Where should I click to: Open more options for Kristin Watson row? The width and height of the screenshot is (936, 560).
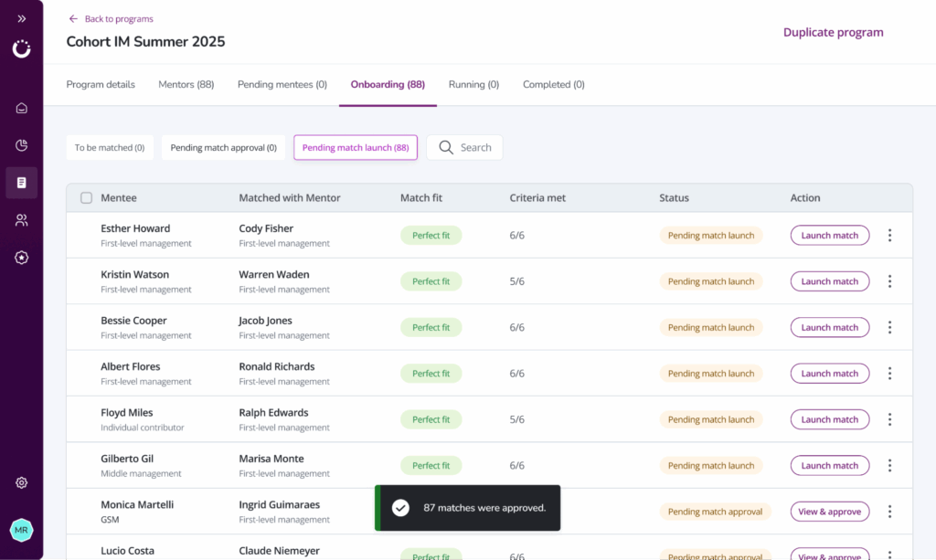tap(889, 280)
